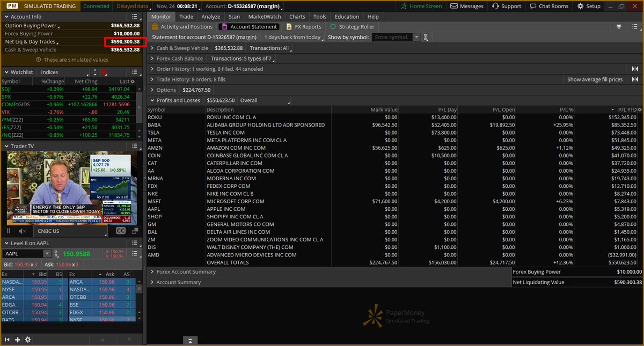Image resolution: width=644 pixels, height=346 pixels.
Task: Open P/L table column settings gear
Action: point(639,109)
